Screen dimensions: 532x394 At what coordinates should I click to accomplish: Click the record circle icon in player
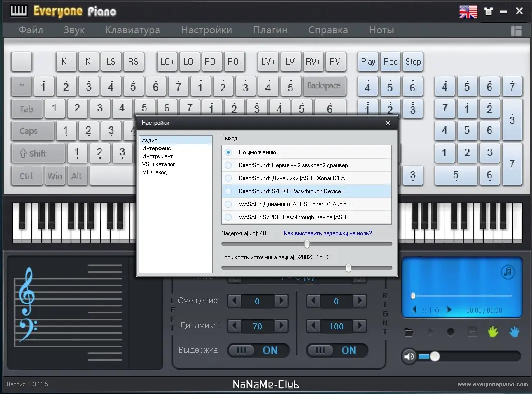point(450,332)
